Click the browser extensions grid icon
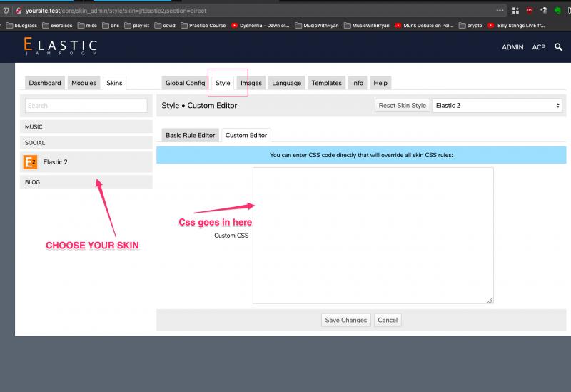Viewport: 571px width, 392px height. (515, 11)
